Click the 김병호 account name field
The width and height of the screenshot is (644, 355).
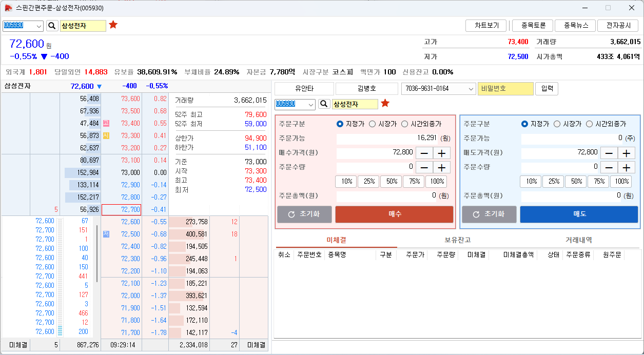click(x=367, y=89)
